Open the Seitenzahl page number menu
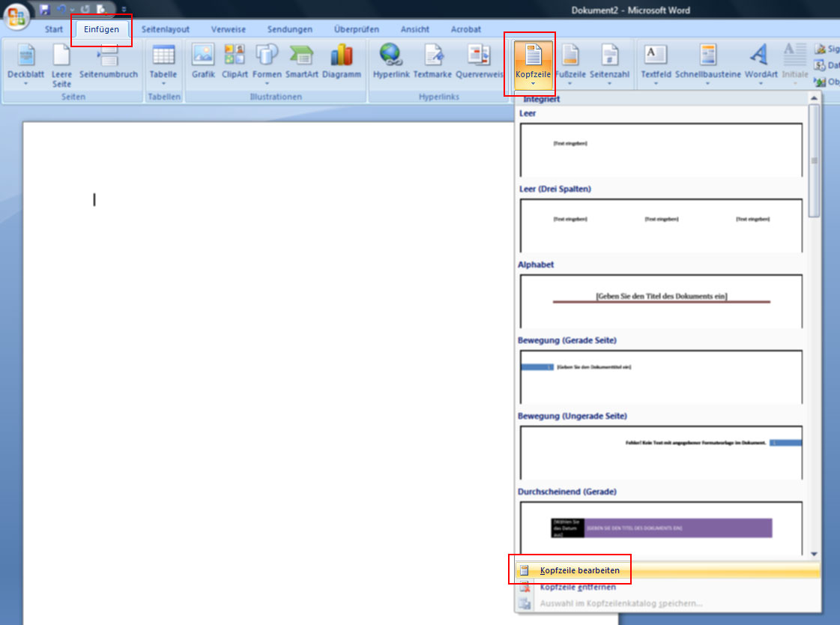The image size is (840, 625). (x=610, y=64)
